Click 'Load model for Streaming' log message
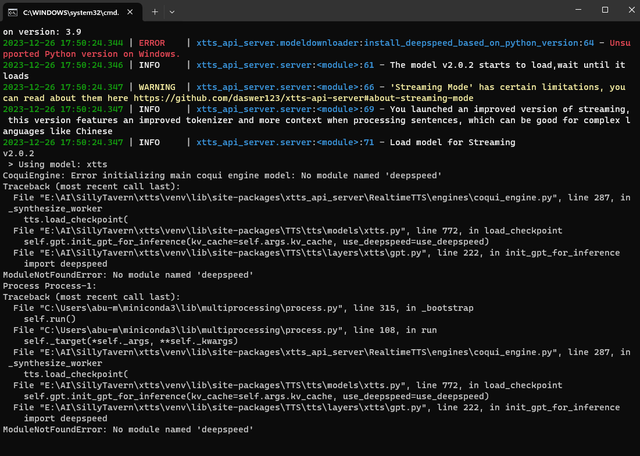640x456 pixels. click(452, 142)
